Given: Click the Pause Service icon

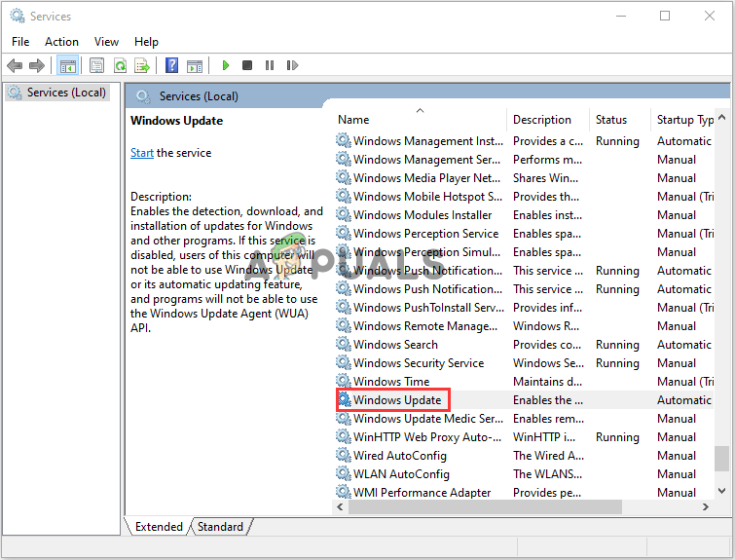Looking at the screenshot, I should pos(270,65).
